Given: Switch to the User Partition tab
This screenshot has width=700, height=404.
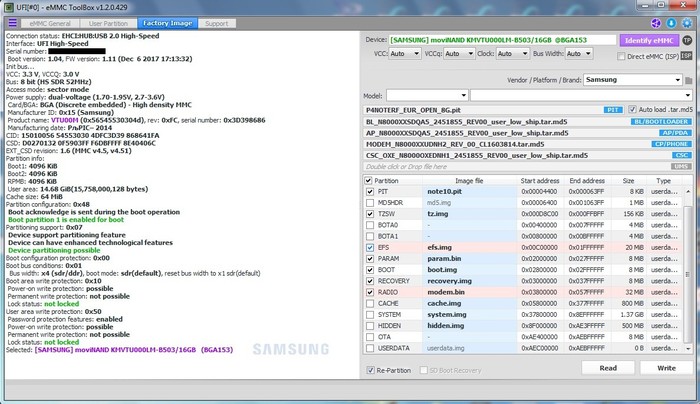Looking at the screenshot, I should 108,23.
